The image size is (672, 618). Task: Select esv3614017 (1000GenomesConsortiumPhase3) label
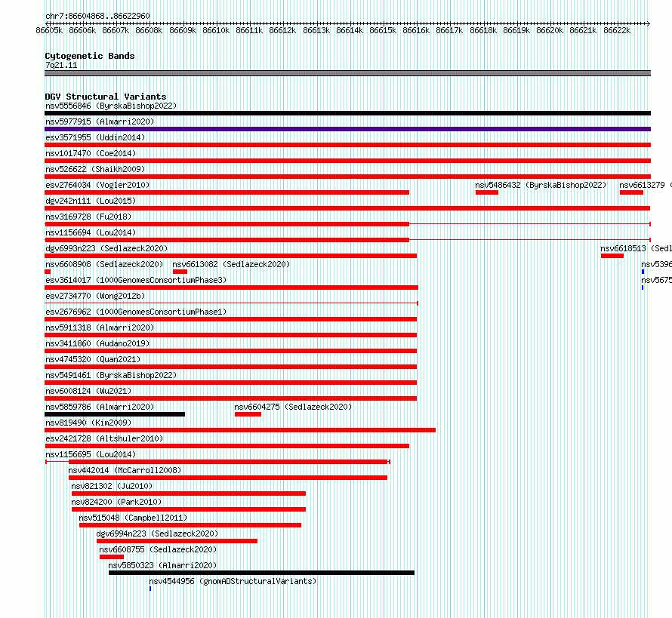[136, 280]
